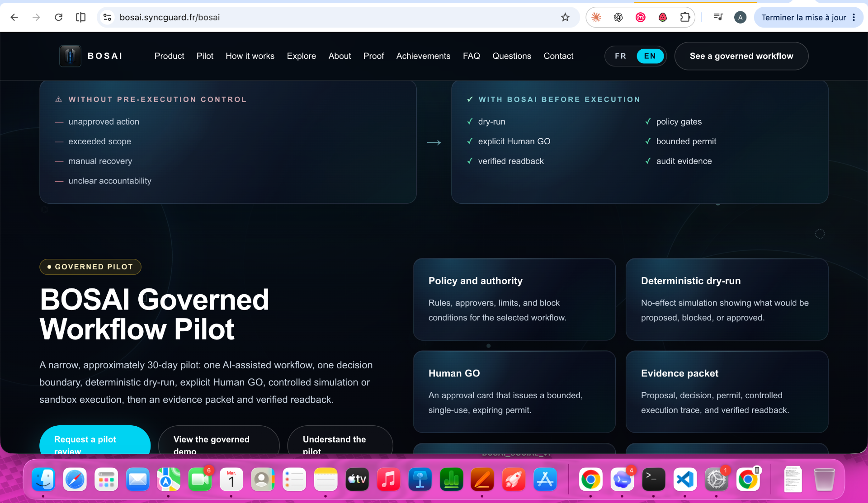Image resolution: width=868 pixels, height=503 pixels.
Task: Click the 'audit evidence' list item
Action: click(684, 161)
